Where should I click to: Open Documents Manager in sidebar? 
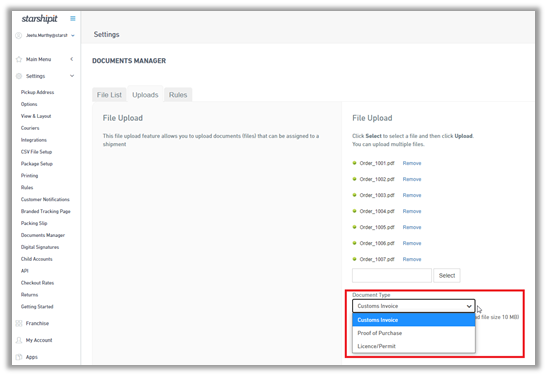click(43, 235)
